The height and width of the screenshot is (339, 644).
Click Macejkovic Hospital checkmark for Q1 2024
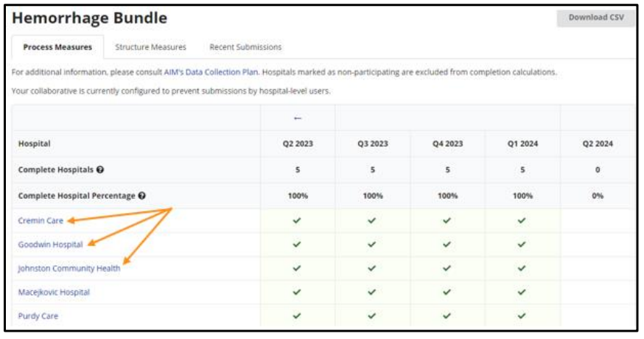pos(522,292)
